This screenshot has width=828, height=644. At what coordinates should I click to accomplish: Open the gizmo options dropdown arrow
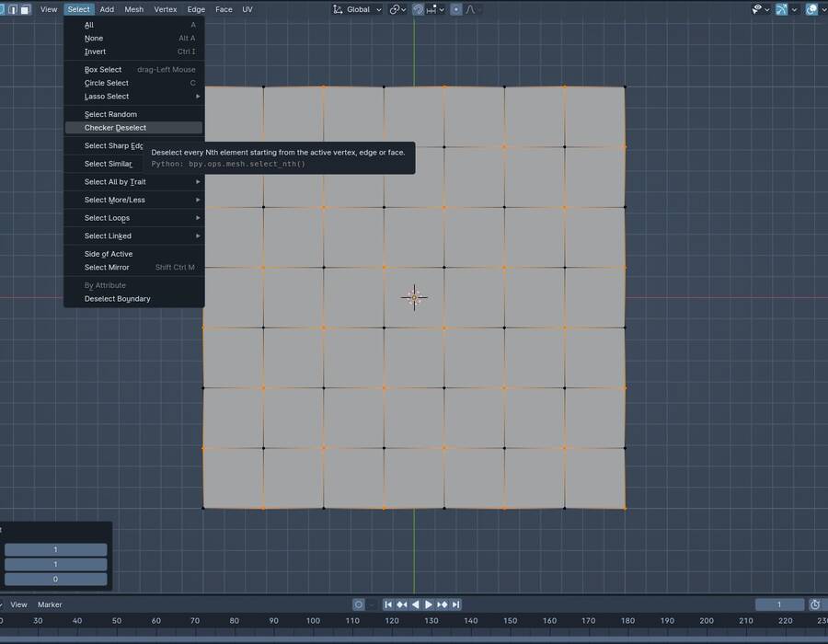pos(794,9)
